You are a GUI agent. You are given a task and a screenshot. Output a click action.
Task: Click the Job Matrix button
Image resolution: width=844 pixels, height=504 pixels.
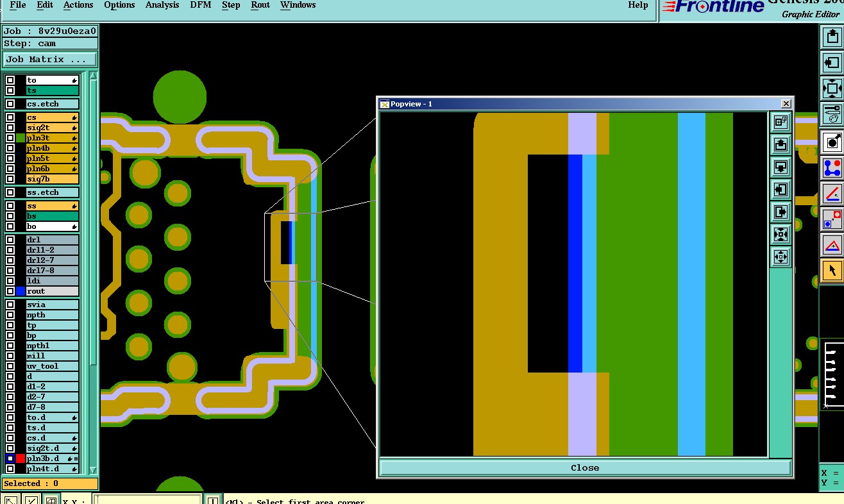click(50, 59)
